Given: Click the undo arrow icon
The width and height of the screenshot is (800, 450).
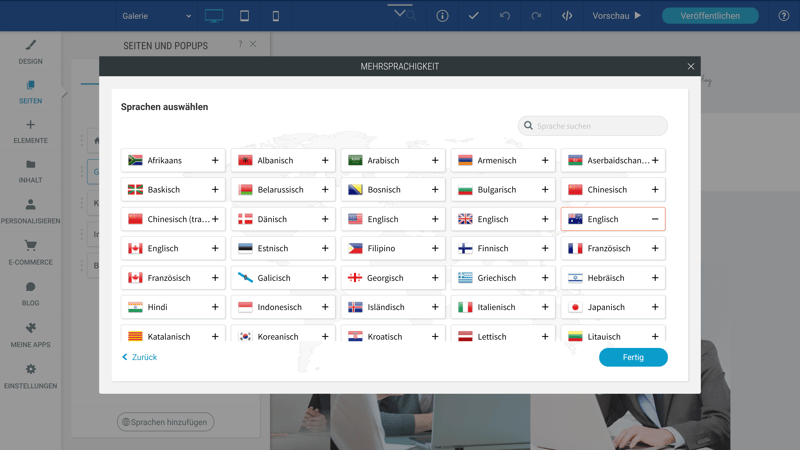Looking at the screenshot, I should click(x=505, y=16).
